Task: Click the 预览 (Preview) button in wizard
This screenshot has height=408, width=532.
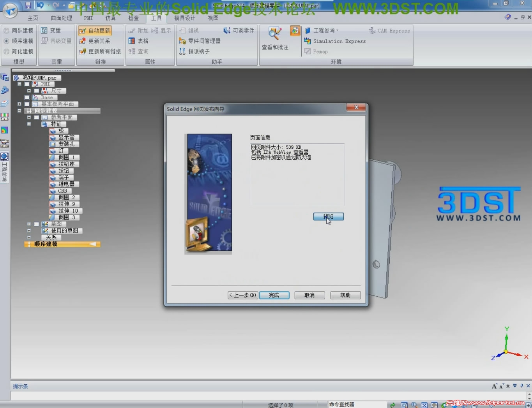Action: pyautogui.click(x=329, y=216)
